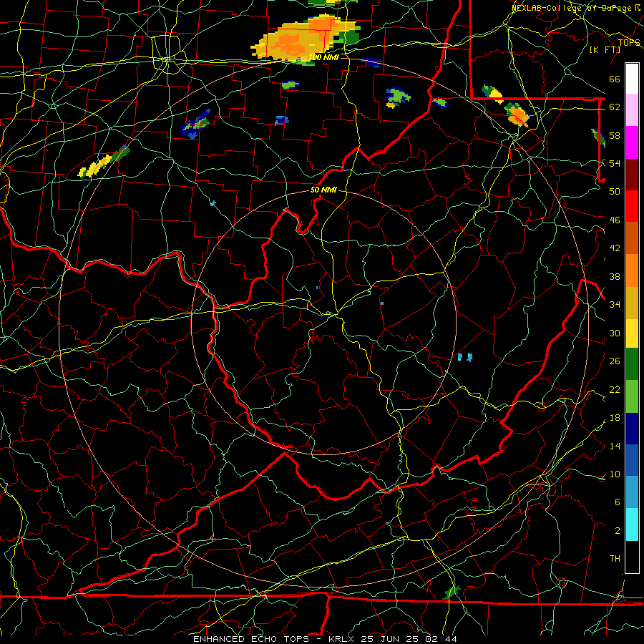Image resolution: width=644 pixels, height=644 pixels.
Task: Click the white 66 kft legend swatch
Action: click(632, 79)
